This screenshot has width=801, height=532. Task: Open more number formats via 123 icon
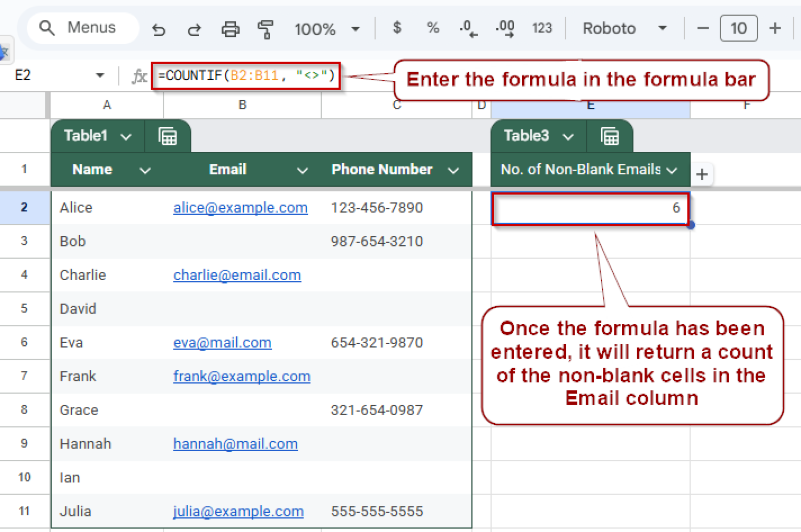[x=542, y=29]
